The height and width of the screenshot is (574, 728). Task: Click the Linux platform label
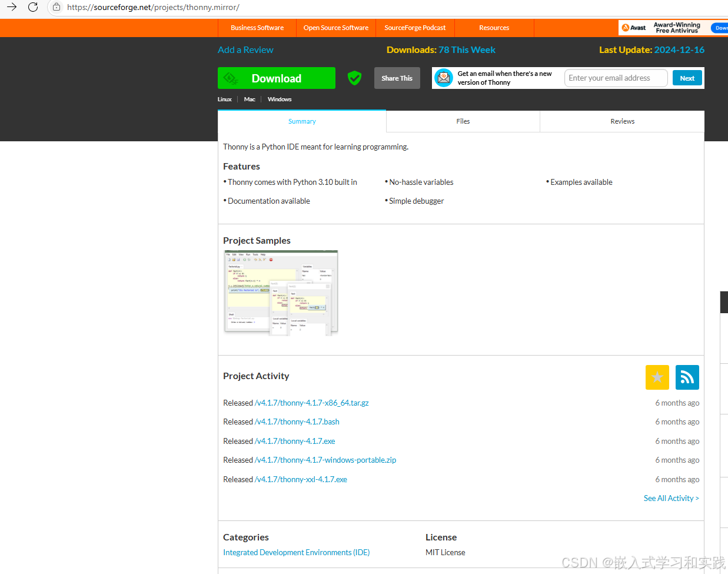pos(225,99)
